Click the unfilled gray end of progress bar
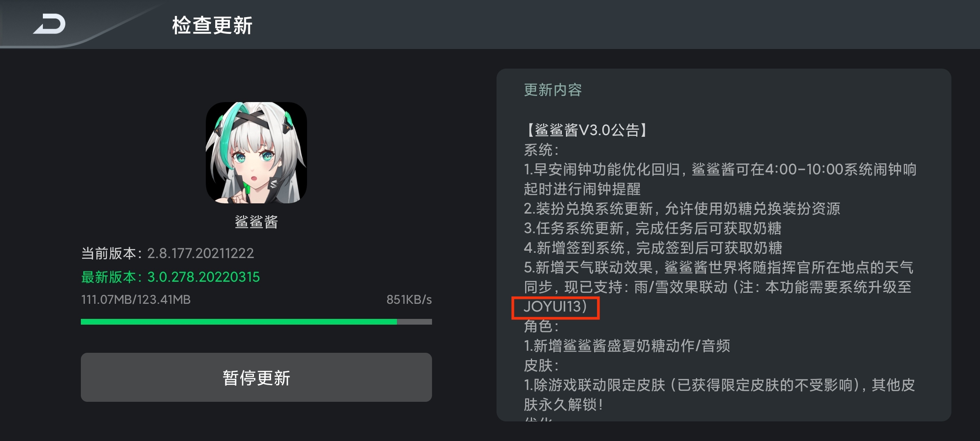This screenshot has height=441, width=980. coord(414,322)
